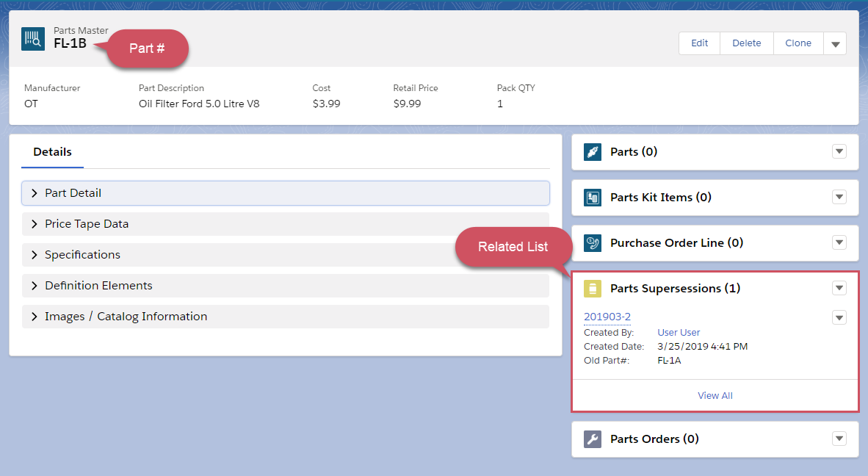This screenshot has width=868, height=476.
Task: Click the Manufacturer value OT
Action: pos(31,104)
